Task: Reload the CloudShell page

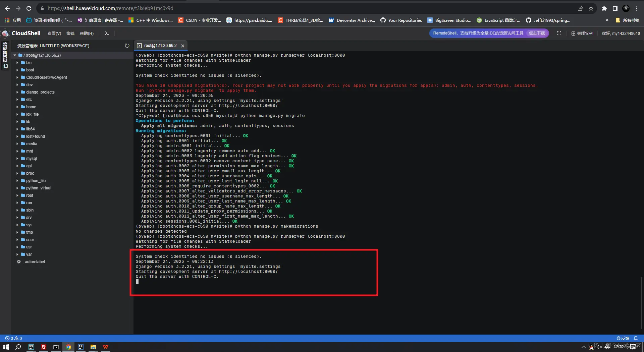Action: [29, 8]
